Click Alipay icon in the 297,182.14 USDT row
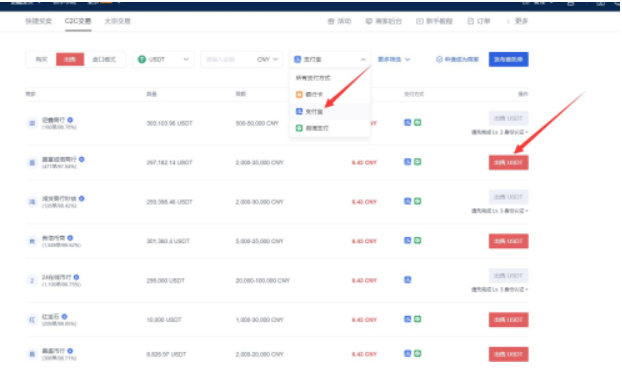The width and height of the screenshot is (622, 385). point(407,162)
